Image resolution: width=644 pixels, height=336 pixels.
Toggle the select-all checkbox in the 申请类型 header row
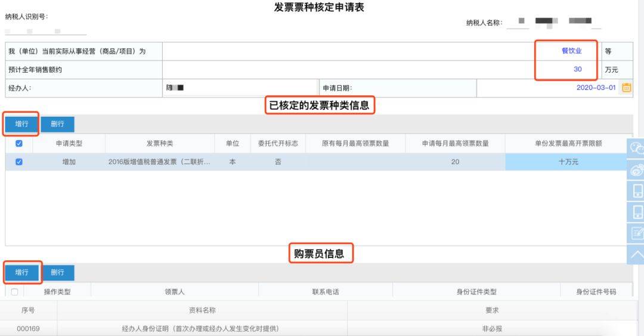(x=19, y=143)
